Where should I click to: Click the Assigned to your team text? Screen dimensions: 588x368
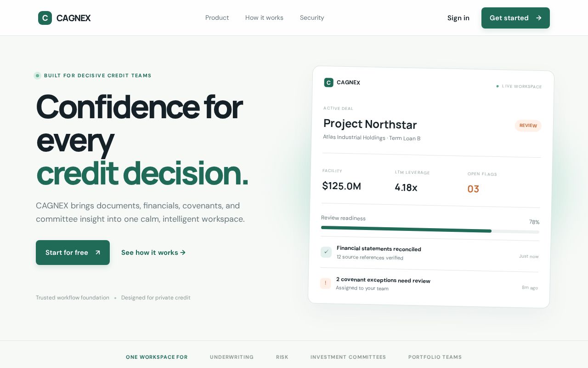point(362,288)
